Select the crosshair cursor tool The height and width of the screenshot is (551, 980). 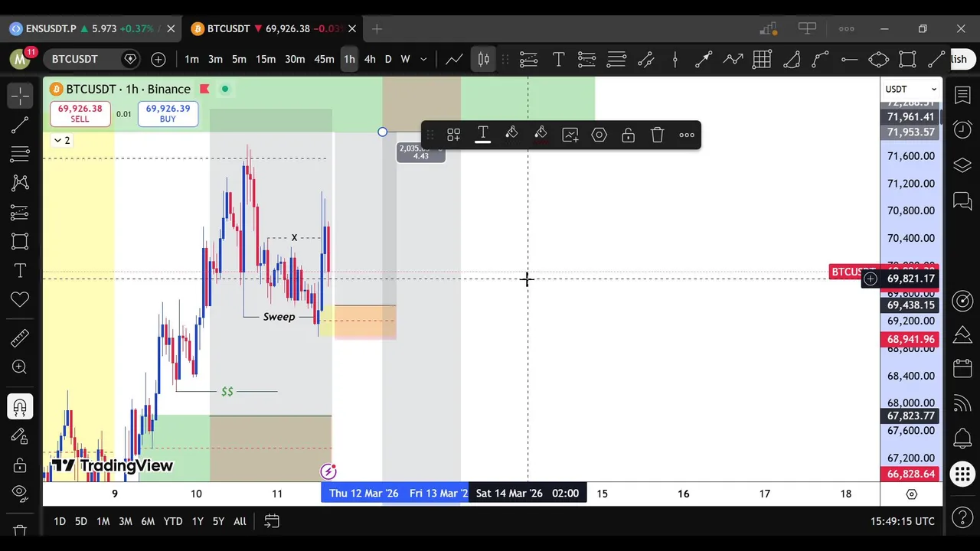tap(21, 96)
